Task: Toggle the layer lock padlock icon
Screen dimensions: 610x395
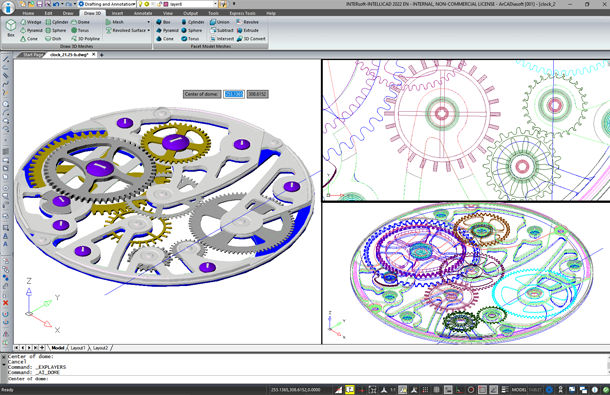Action: tap(159, 4)
